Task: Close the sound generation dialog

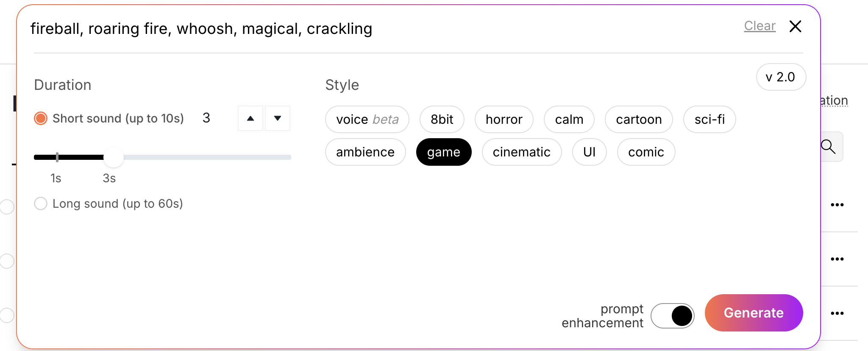Action: point(796,26)
